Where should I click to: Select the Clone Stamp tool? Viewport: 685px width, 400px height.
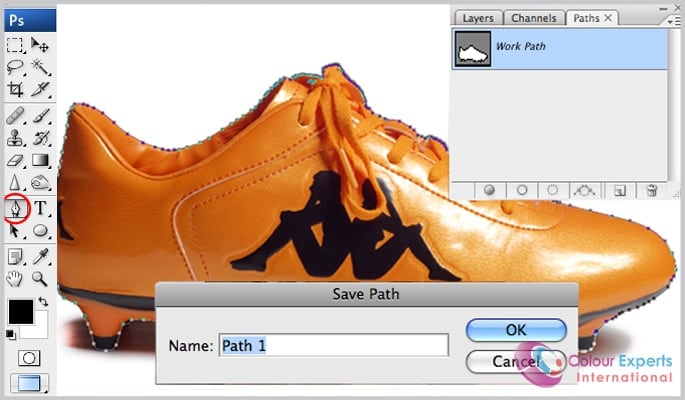15,138
